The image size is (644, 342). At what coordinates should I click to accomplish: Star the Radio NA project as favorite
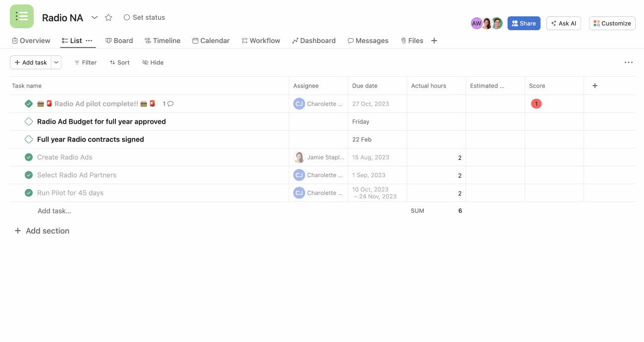coord(108,17)
